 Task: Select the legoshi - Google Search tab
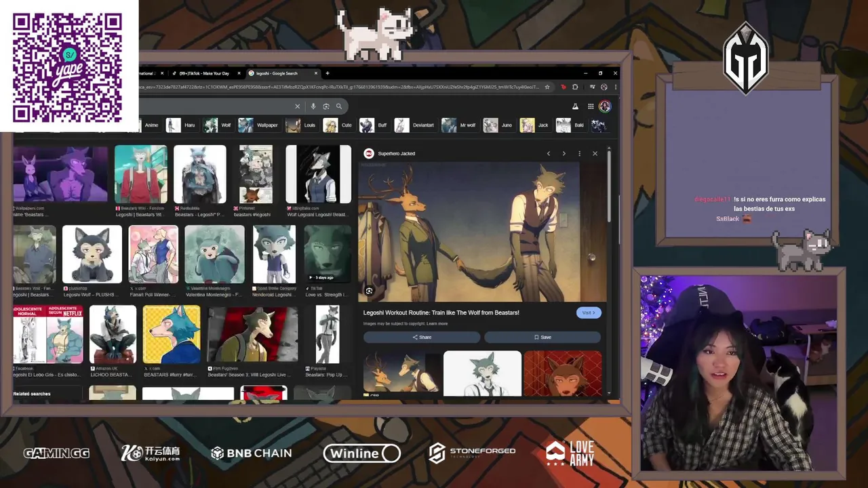point(281,73)
